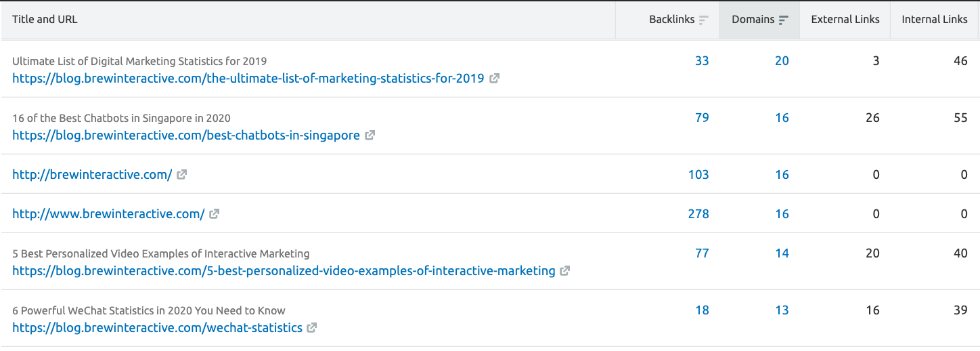The width and height of the screenshot is (980, 351).
Task: Click external-link icon after http://brewinteractive.com/
Action: (x=181, y=175)
